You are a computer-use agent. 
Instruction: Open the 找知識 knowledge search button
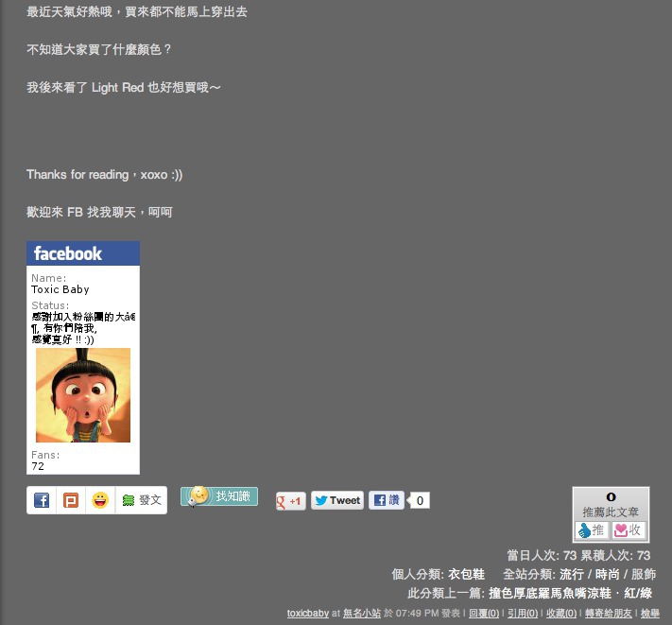point(219,496)
